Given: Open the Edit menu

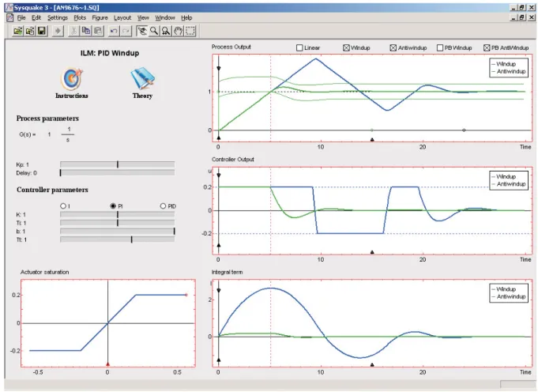Looking at the screenshot, I should tap(36, 18).
